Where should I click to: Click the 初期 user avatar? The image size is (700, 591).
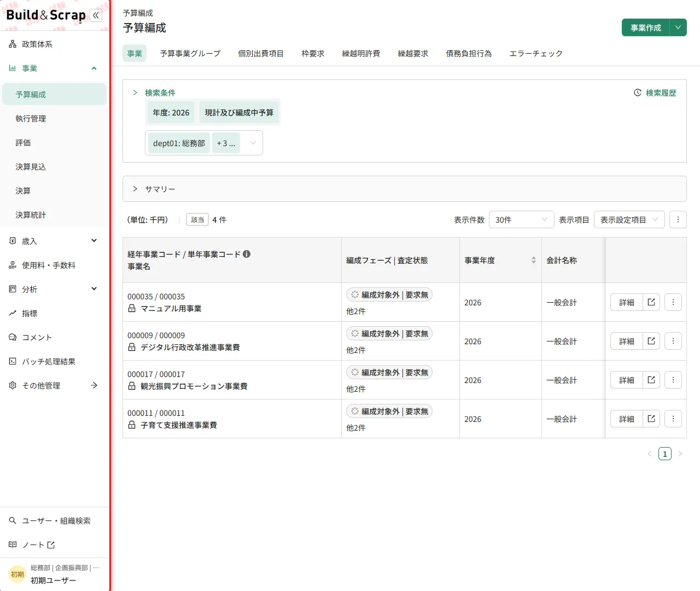(x=17, y=575)
